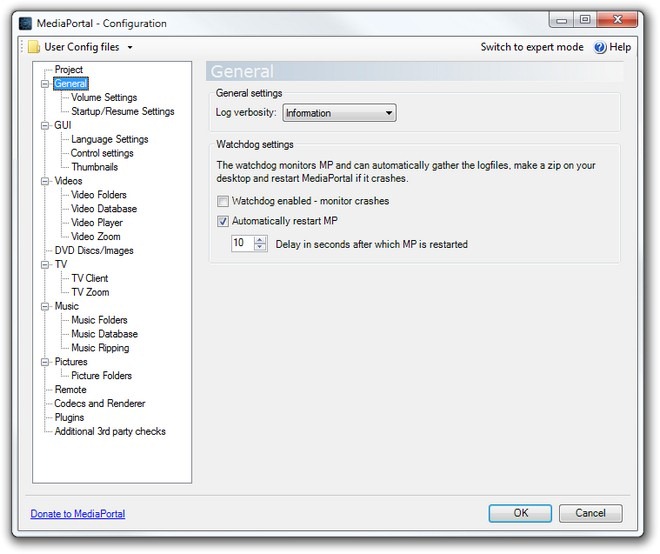Open Startup/Resume Settings
The width and height of the screenshot is (660, 554).
pos(122,111)
